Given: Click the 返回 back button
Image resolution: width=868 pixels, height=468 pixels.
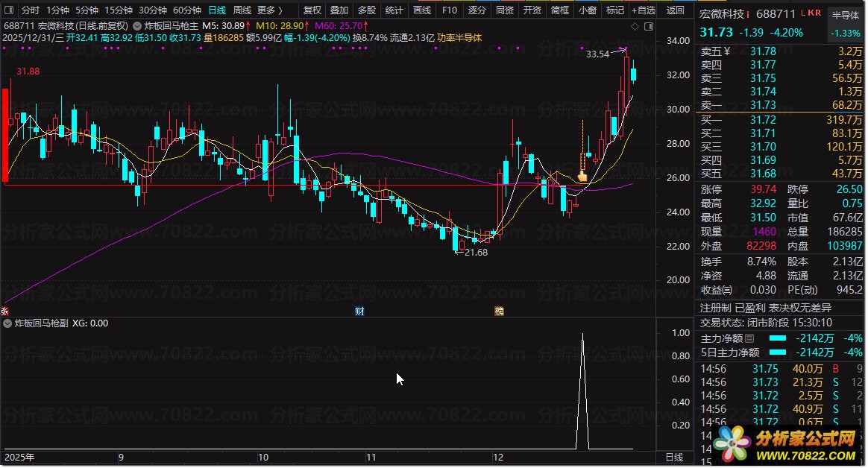Looking at the screenshot, I should [676, 10].
